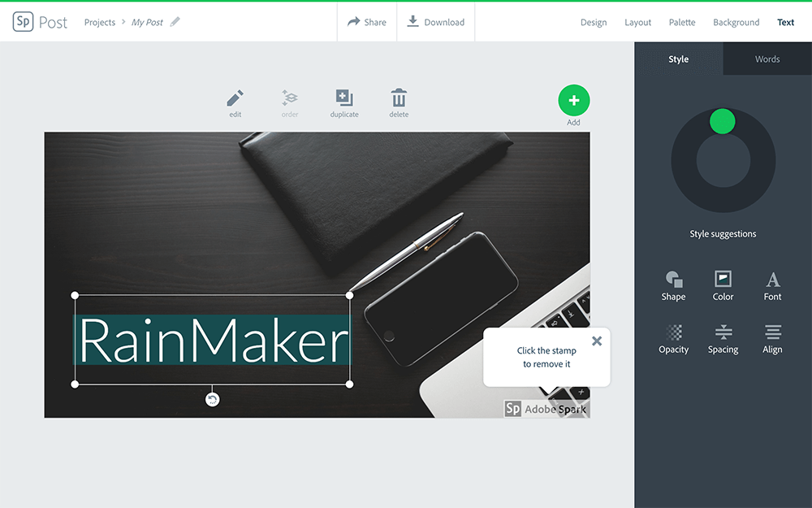Open the Font picker
Image resolution: width=812 pixels, height=508 pixels.
coord(772,285)
